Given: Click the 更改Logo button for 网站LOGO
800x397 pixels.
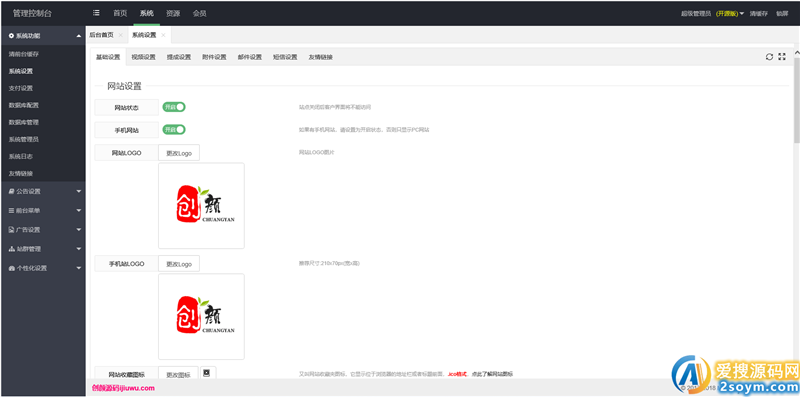Looking at the screenshot, I should (x=179, y=153).
